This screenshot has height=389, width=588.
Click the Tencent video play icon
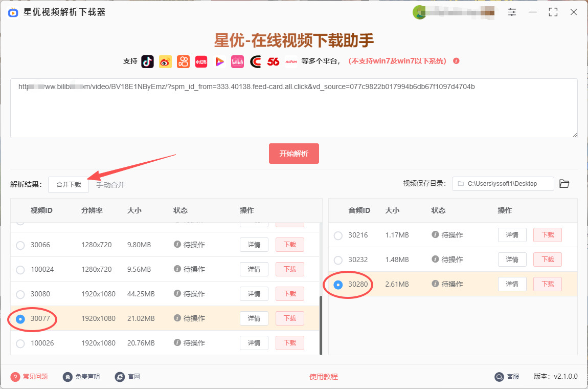pos(219,61)
